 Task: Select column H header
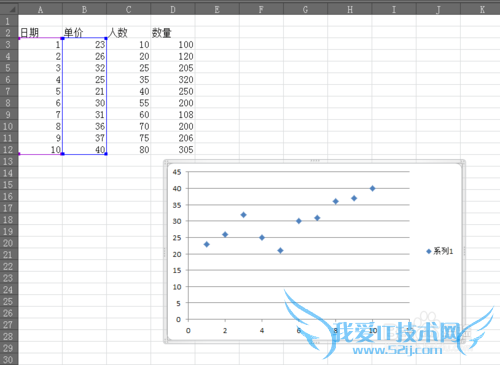(x=350, y=9)
